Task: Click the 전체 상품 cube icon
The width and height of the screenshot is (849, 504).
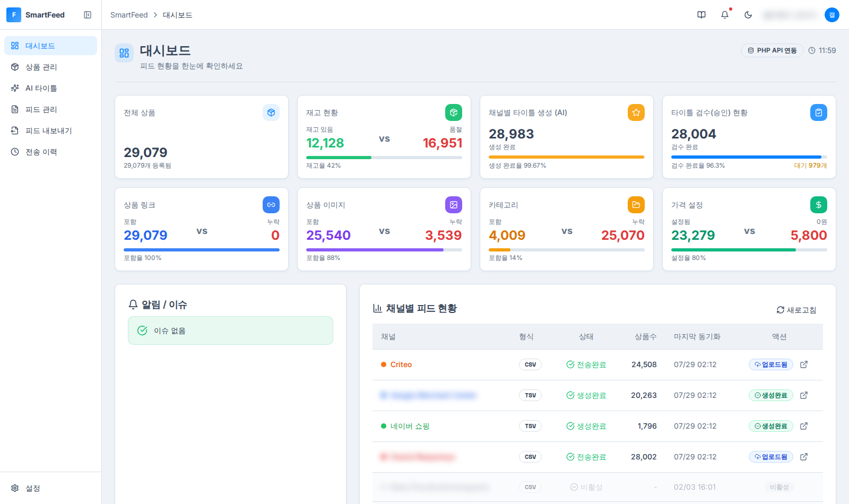Action: (x=271, y=112)
